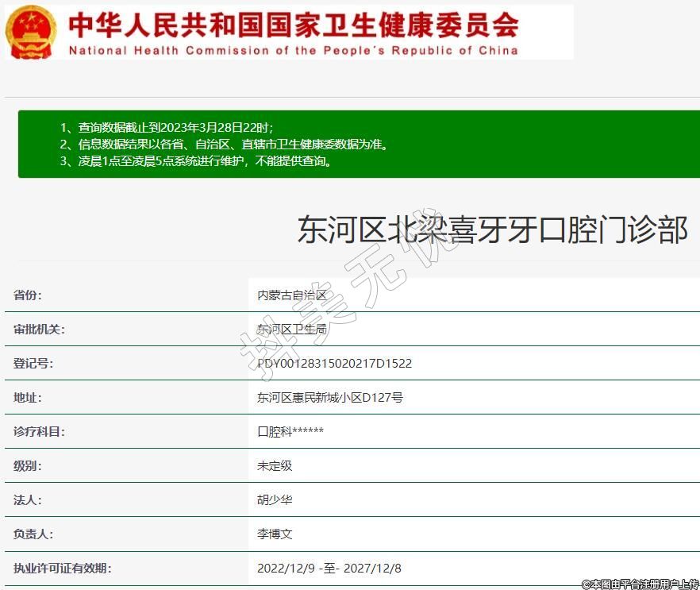This screenshot has width=700, height=590.
Task: Select the 口腔科 department value
Action: point(290,432)
